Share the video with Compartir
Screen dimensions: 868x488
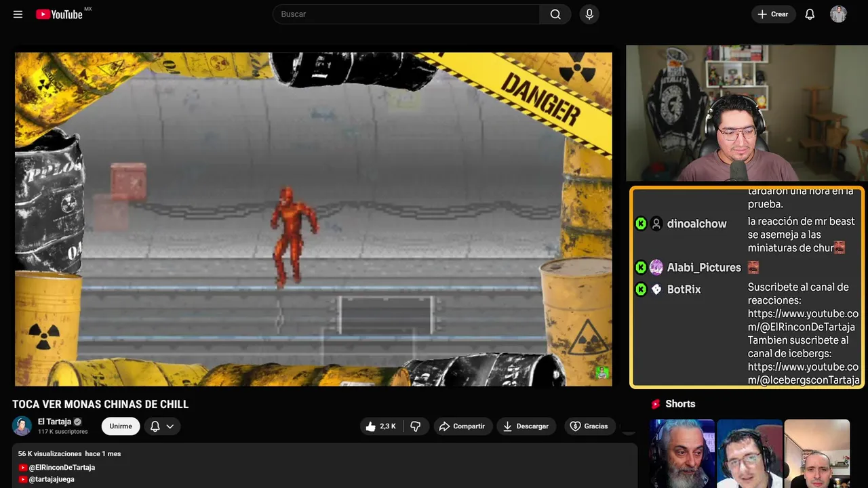[x=462, y=426]
